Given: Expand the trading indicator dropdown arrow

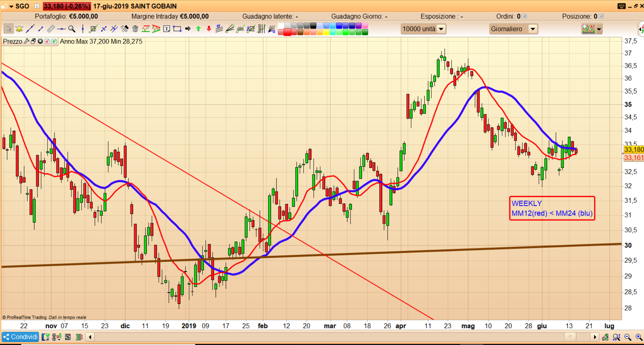Looking at the screenshot, I should [599, 29].
